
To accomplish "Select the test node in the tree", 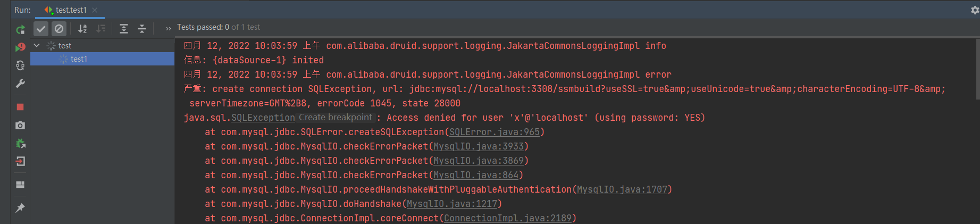I will pyautogui.click(x=65, y=46).
